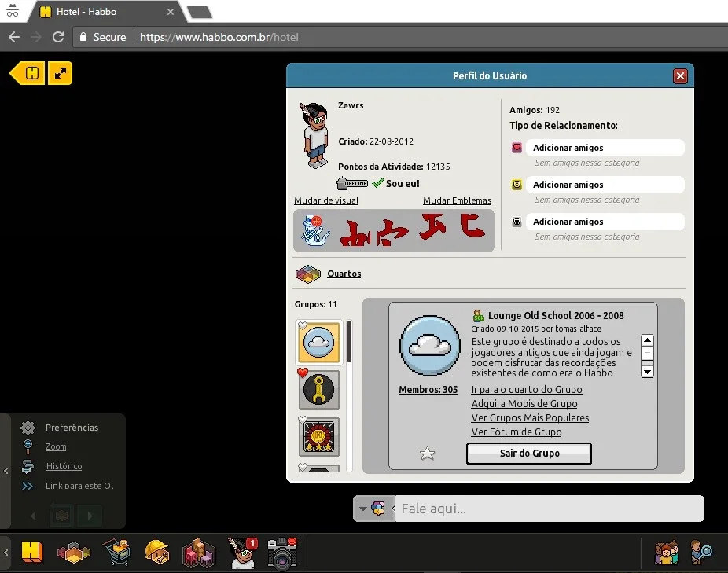Open Preferências in the room tools panel
Viewport: 728px width, 573px height.
point(72,428)
